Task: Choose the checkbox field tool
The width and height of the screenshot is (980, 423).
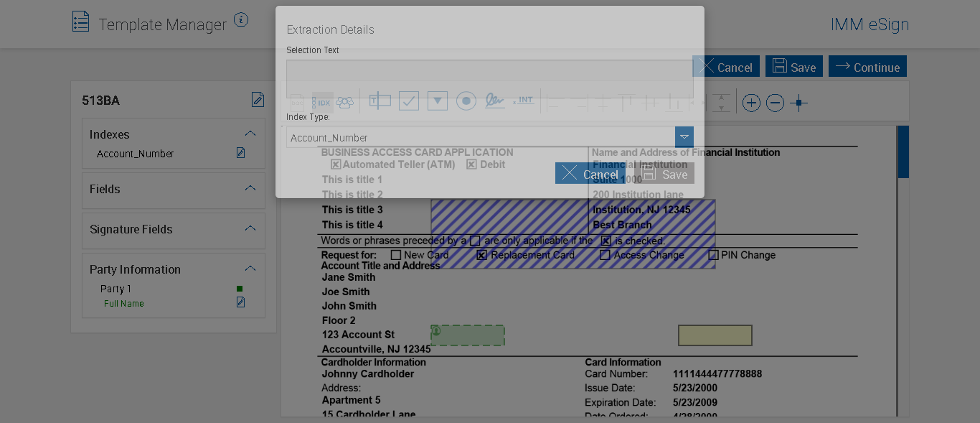Action: (409, 101)
